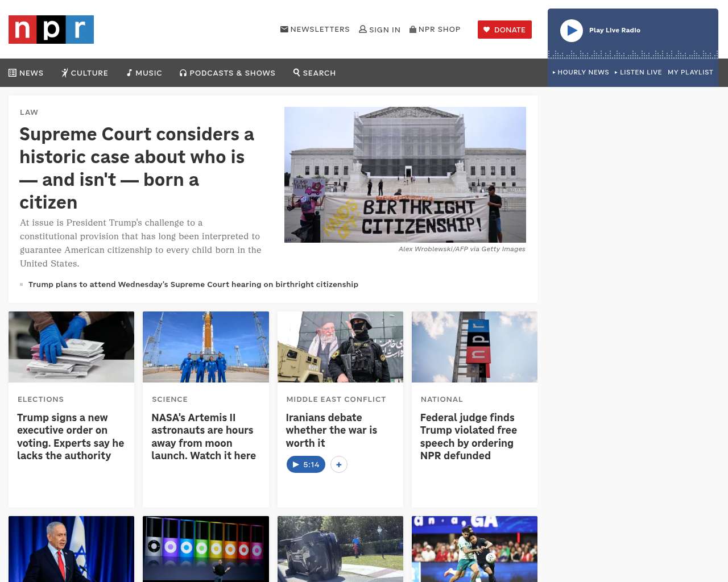This screenshot has height=582, width=728.
Task: Expand the Listen Live option
Action: pos(638,72)
